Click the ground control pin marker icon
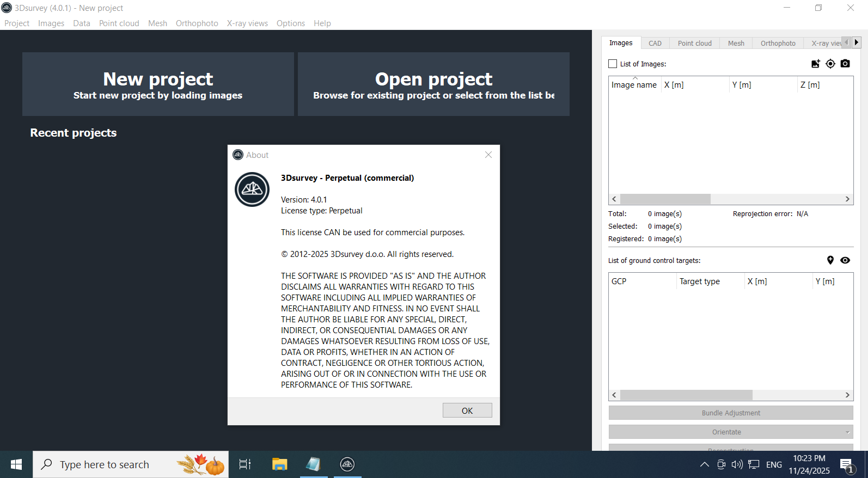This screenshot has width=868, height=478. (830, 260)
